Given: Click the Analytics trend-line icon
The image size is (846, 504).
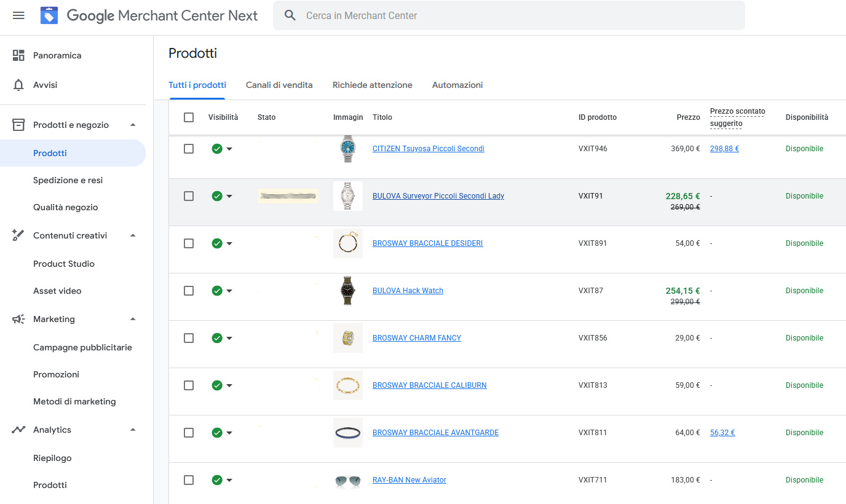Looking at the screenshot, I should [18, 430].
